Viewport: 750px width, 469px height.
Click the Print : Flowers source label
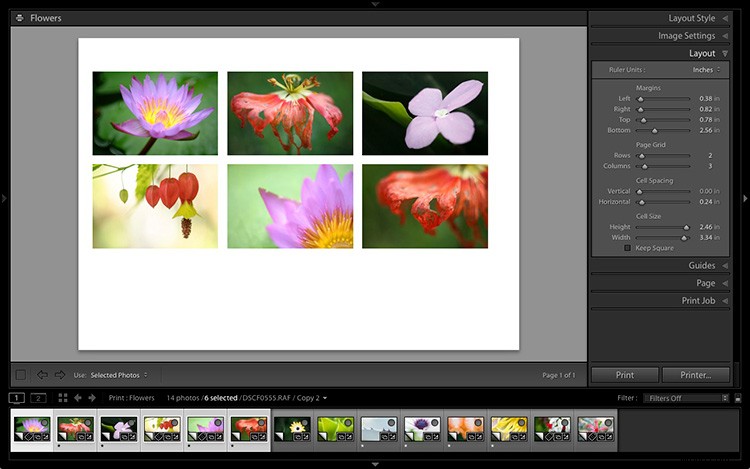(132, 398)
